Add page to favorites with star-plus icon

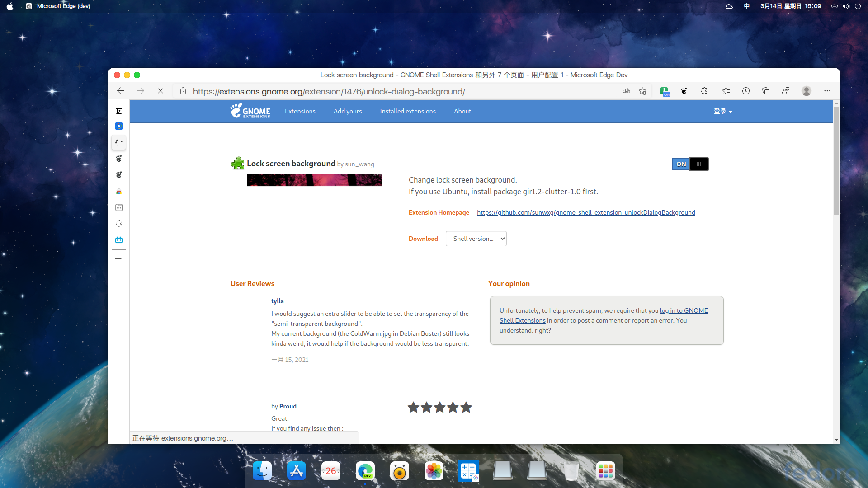tap(642, 91)
